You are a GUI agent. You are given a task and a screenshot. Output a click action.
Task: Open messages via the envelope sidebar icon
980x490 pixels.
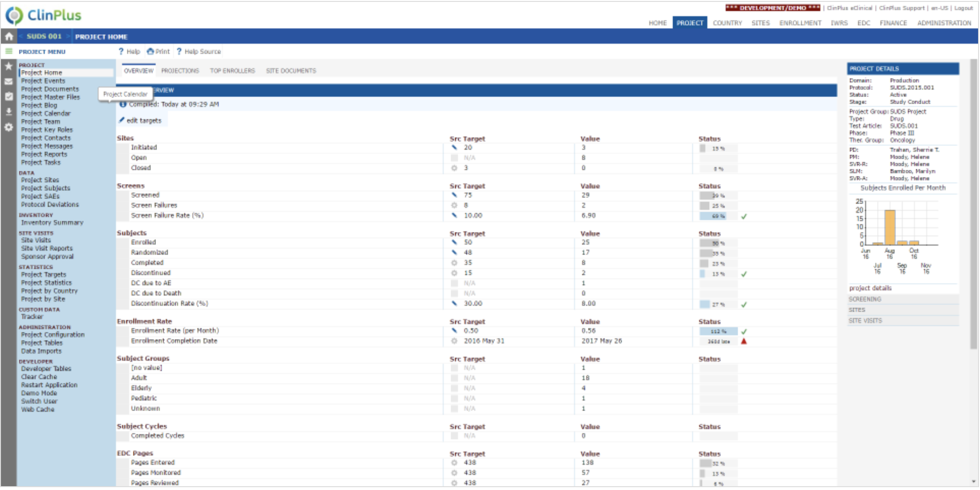9,82
